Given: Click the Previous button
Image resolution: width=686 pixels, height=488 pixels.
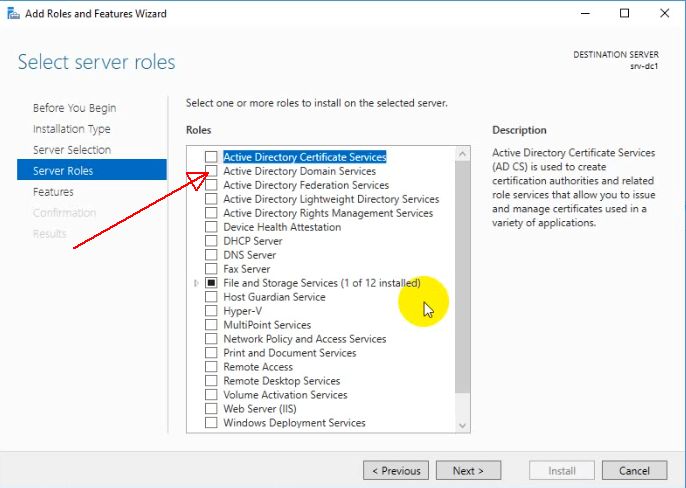Looking at the screenshot, I should [x=396, y=470].
